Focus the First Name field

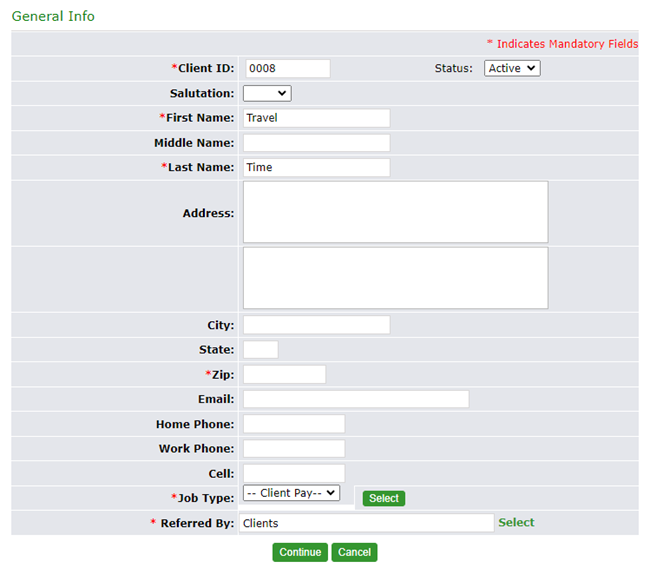(x=316, y=118)
